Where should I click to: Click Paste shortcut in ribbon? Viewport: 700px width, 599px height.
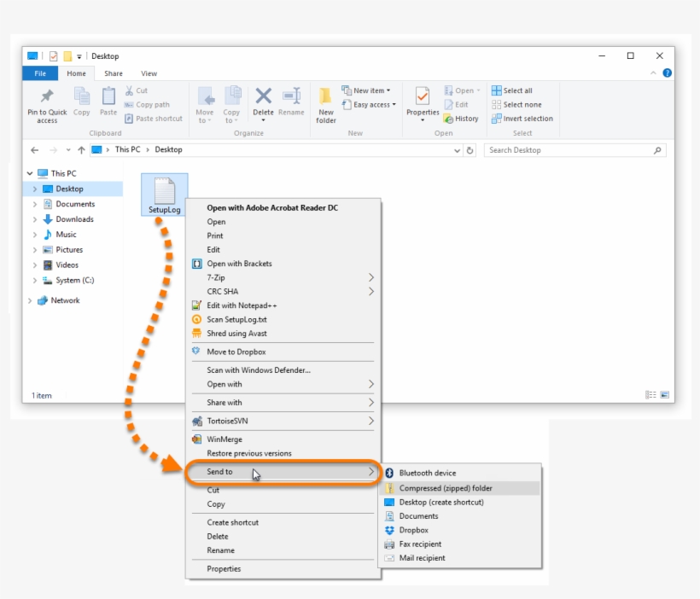point(154,119)
